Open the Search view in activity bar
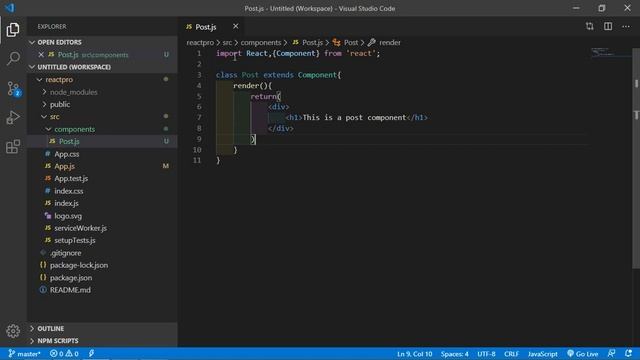Image resolution: width=640 pixels, height=360 pixels. 13,59
